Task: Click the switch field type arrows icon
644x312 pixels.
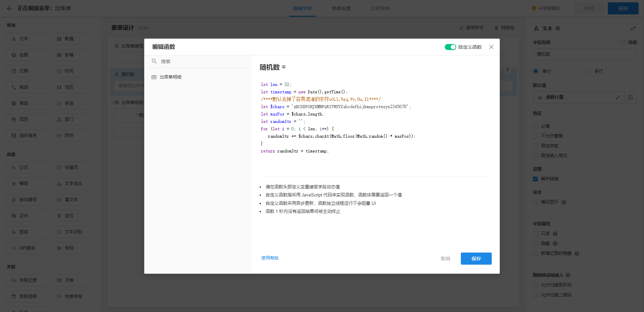Action: click(x=633, y=29)
